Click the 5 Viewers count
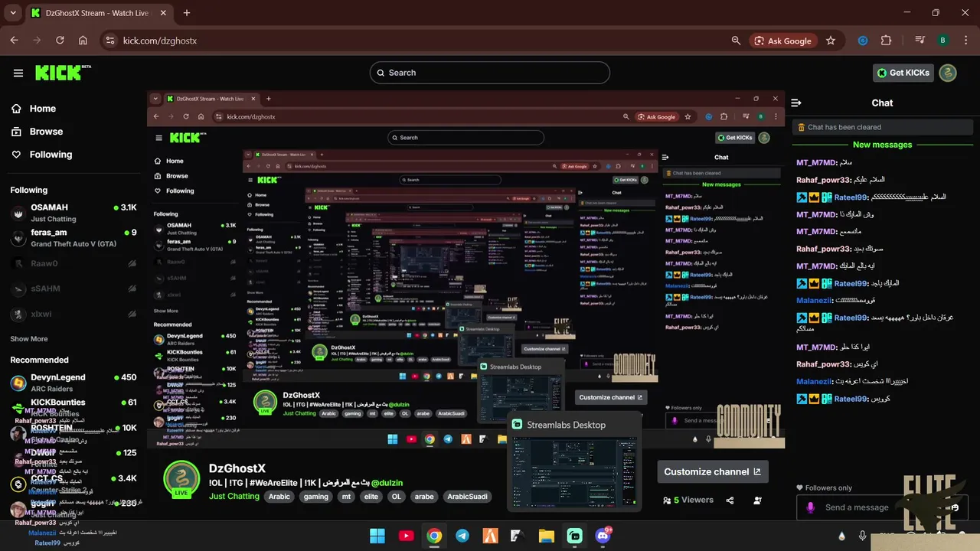Image resolution: width=980 pixels, height=551 pixels. coord(688,500)
